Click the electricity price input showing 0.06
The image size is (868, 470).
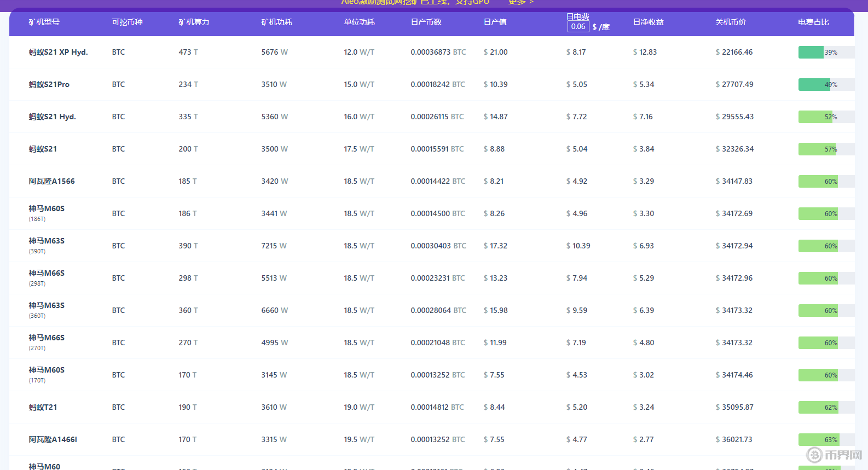coord(578,27)
